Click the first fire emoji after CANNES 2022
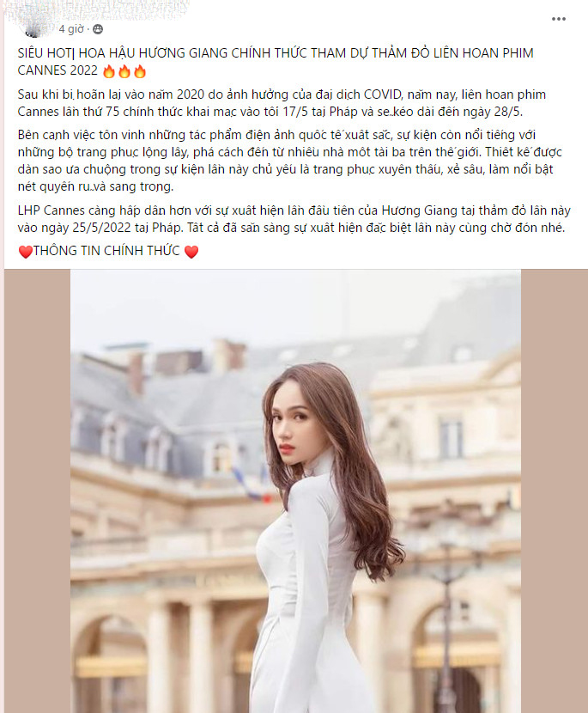Screen dimensions: 588x713 point(109,71)
